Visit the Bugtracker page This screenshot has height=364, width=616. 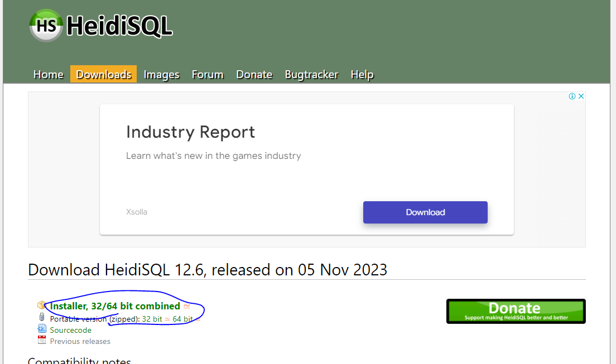(x=311, y=74)
